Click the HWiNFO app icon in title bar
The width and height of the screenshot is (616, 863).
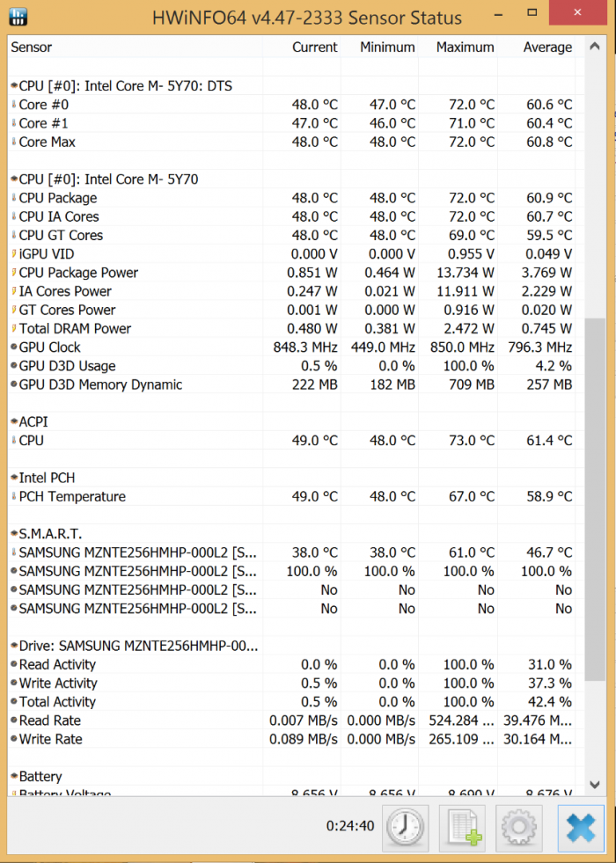click(18, 17)
